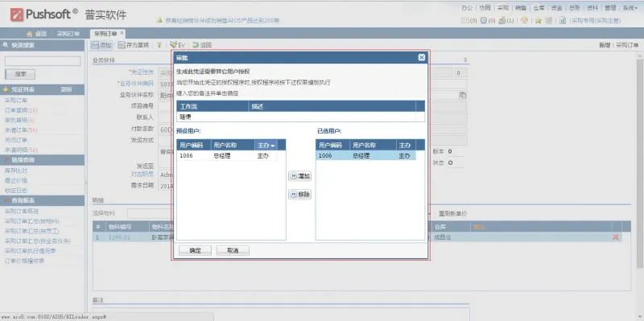This screenshot has height=321, width=644.
Task: Click the orange globe icon in header
Action: click(524, 20)
